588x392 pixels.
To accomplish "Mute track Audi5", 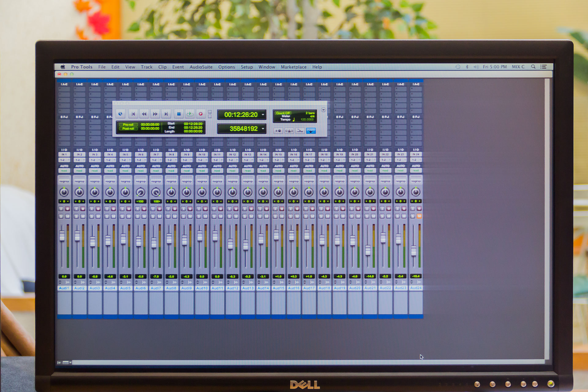I will tap(129, 216).
